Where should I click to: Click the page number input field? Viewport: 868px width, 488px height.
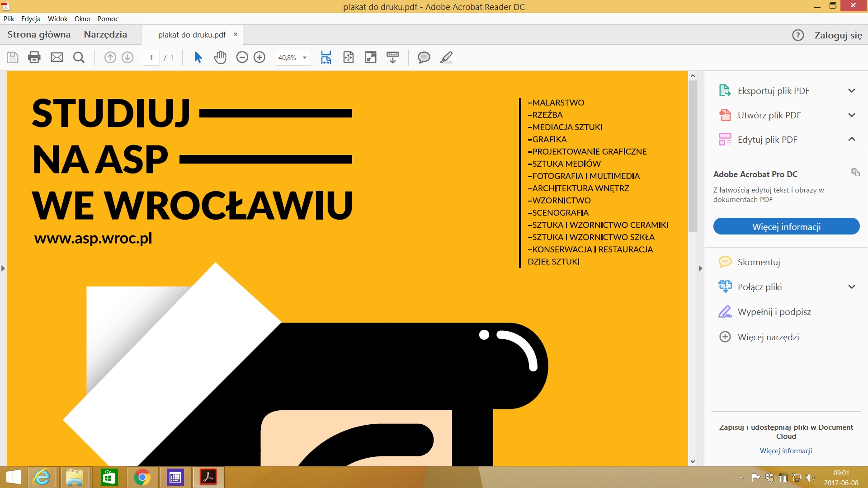pyautogui.click(x=151, y=58)
